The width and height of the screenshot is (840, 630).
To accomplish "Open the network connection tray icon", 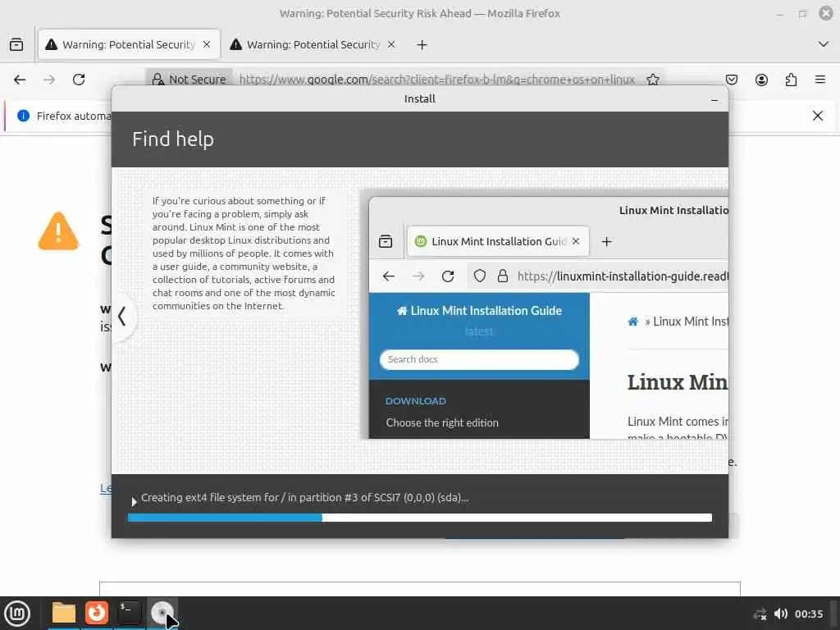I will [760, 614].
